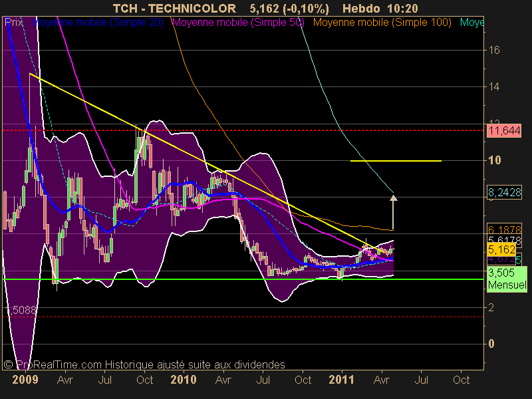
Task: Click the 5,162 (-0,10%) quote in the title
Action: 289,8
